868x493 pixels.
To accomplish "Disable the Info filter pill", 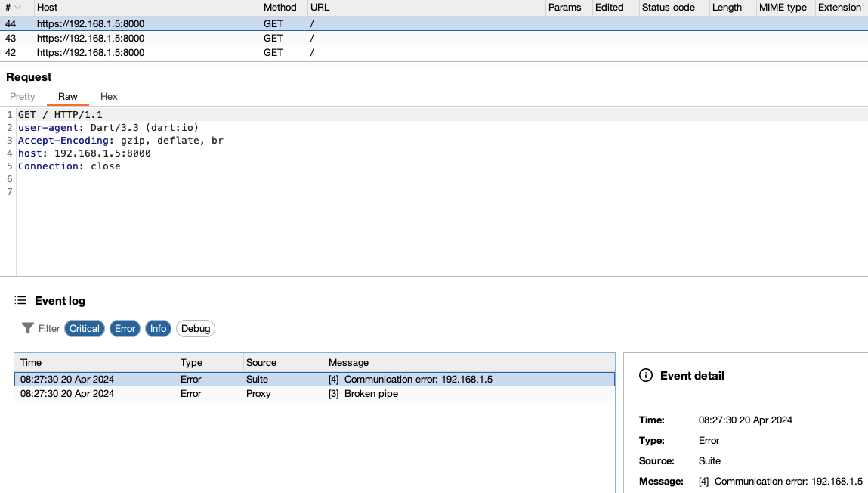I will click(x=158, y=328).
